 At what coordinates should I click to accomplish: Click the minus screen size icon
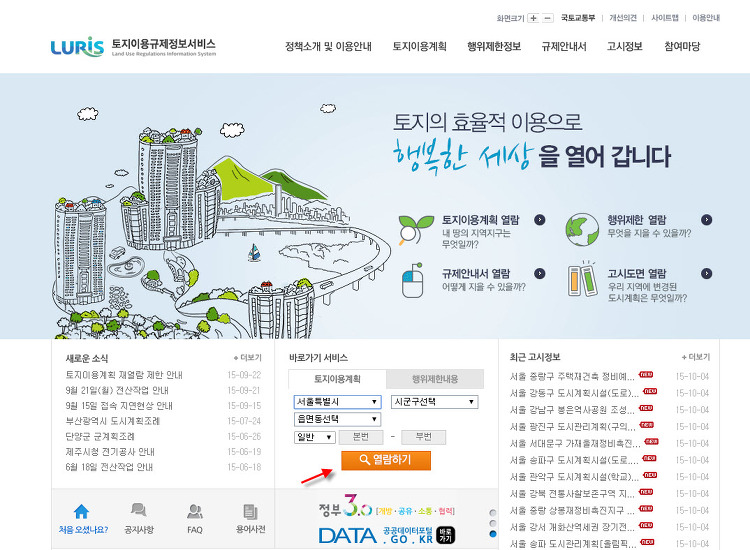click(x=547, y=18)
